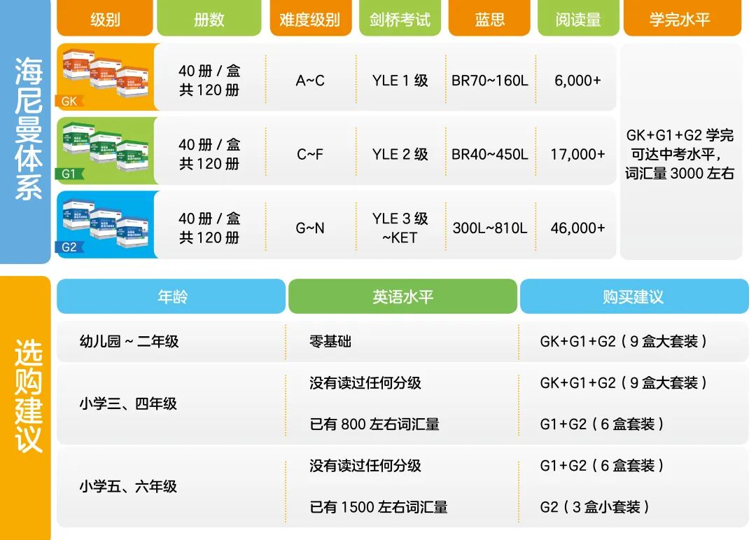The width and height of the screenshot is (756, 540).
Task: Click the G1+G2 6 盒套装 suggestion for 800 词汇量
Action: 602,424
